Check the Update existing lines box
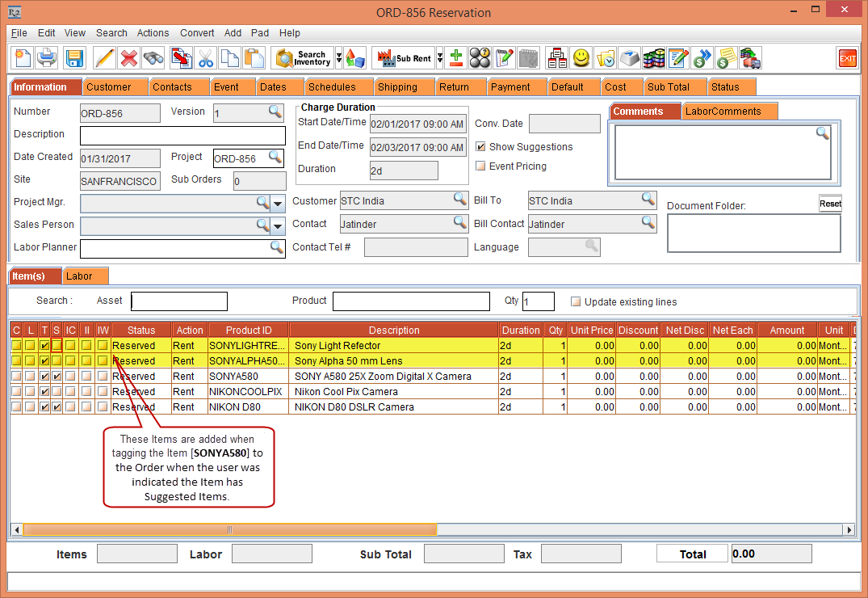The image size is (868, 598). click(576, 302)
